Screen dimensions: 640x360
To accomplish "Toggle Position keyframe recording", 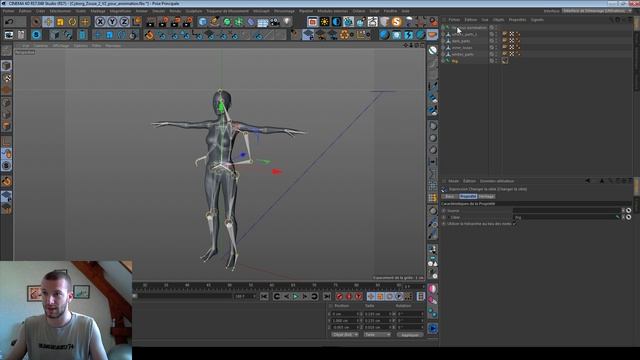I will tap(371, 296).
